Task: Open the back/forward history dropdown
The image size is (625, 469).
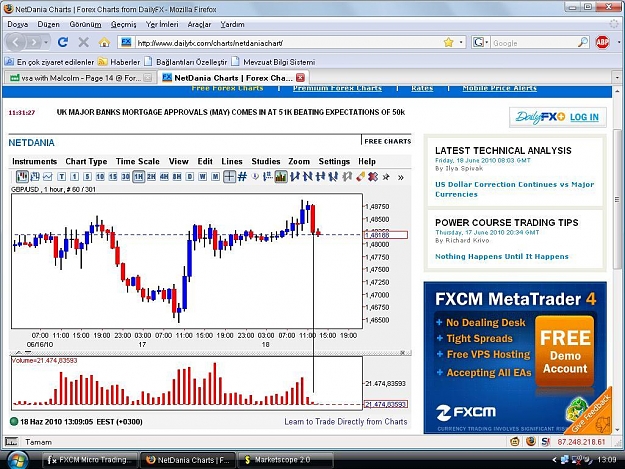Action: click(46, 42)
